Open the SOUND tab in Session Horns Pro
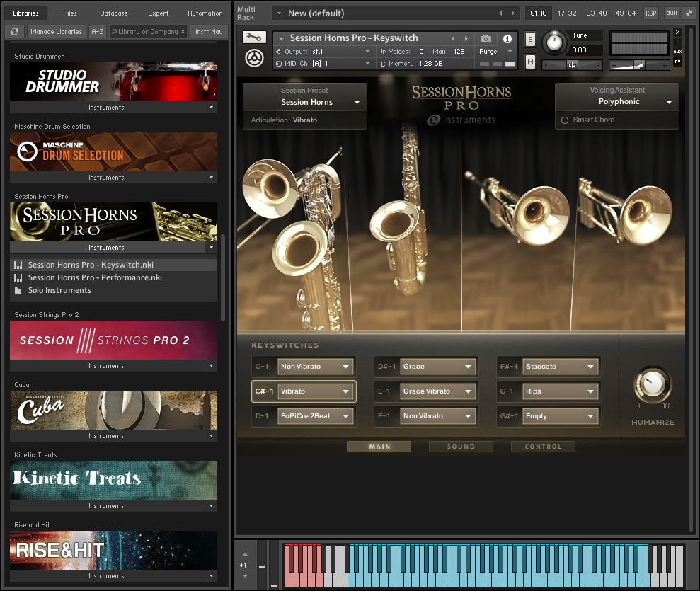This screenshot has width=700, height=591. pos(461,446)
